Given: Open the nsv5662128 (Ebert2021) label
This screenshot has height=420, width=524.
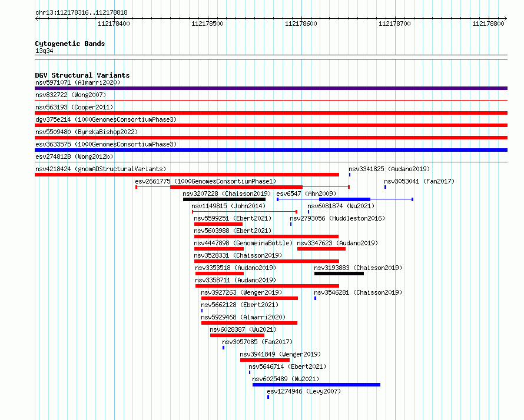Looking at the screenshot, I should (x=240, y=305).
